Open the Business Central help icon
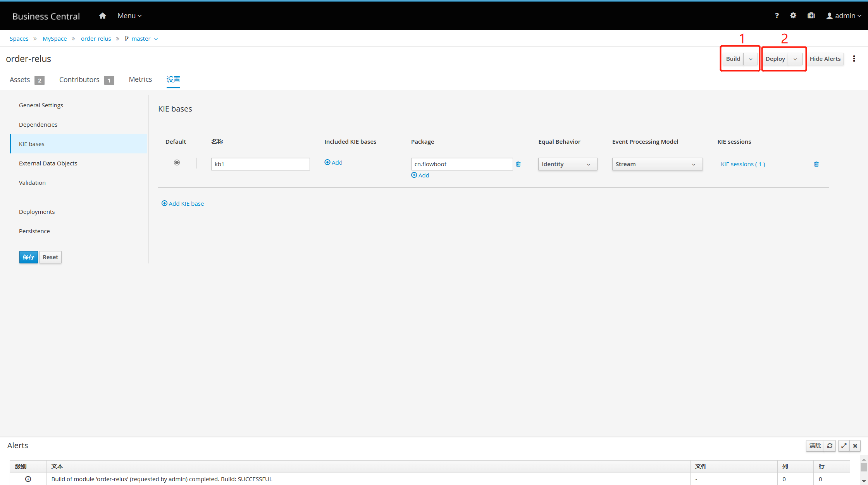 coord(777,15)
